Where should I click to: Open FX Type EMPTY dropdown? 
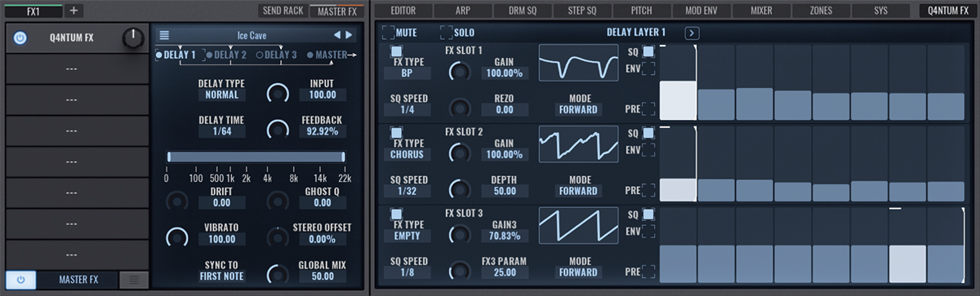[407, 236]
